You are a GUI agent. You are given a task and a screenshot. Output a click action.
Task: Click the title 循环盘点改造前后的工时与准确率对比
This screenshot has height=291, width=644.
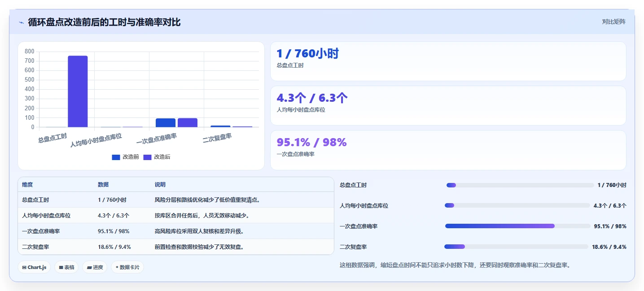104,22
